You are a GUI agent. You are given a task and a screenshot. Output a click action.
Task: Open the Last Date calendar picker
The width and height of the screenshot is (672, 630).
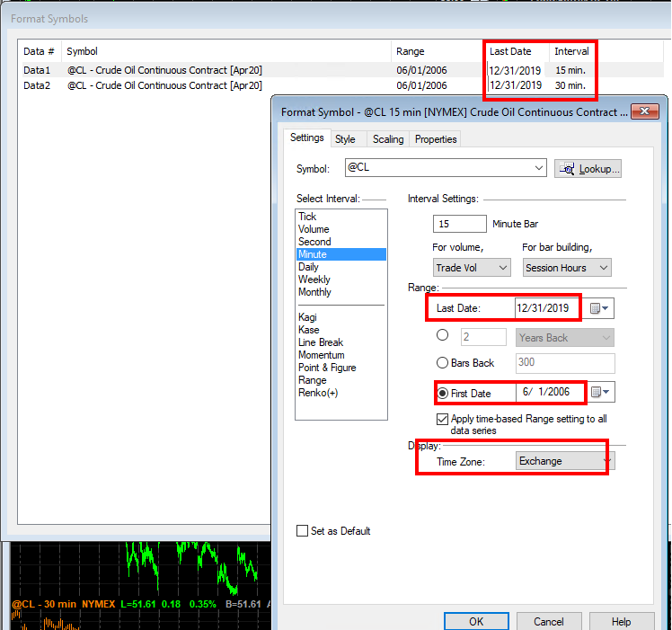(600, 308)
